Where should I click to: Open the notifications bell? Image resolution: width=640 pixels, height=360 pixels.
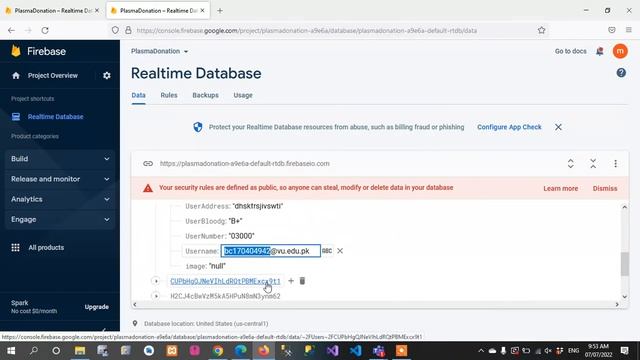pos(600,51)
